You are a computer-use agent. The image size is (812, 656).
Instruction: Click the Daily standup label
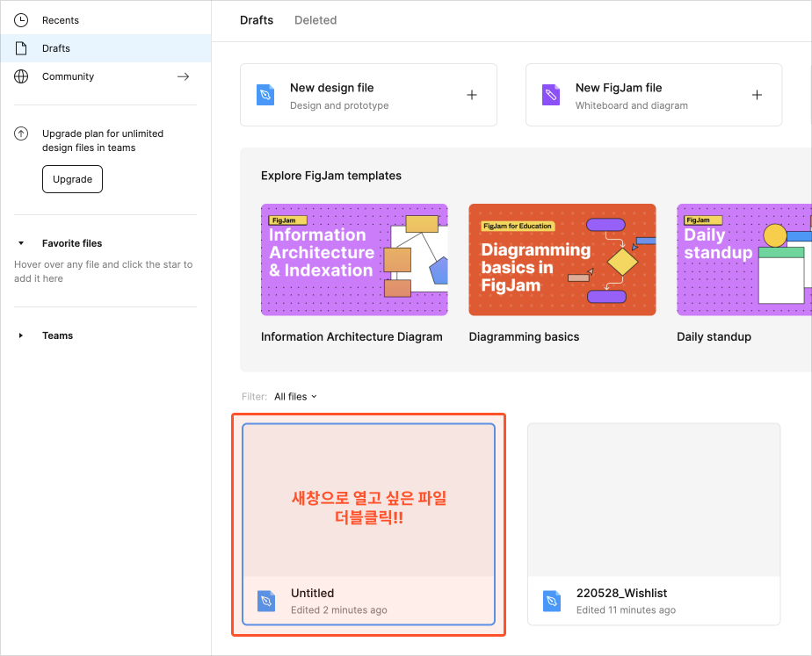(714, 337)
